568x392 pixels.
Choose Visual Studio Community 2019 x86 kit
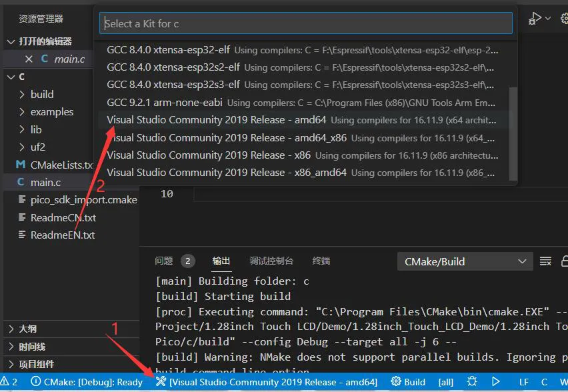coord(303,155)
